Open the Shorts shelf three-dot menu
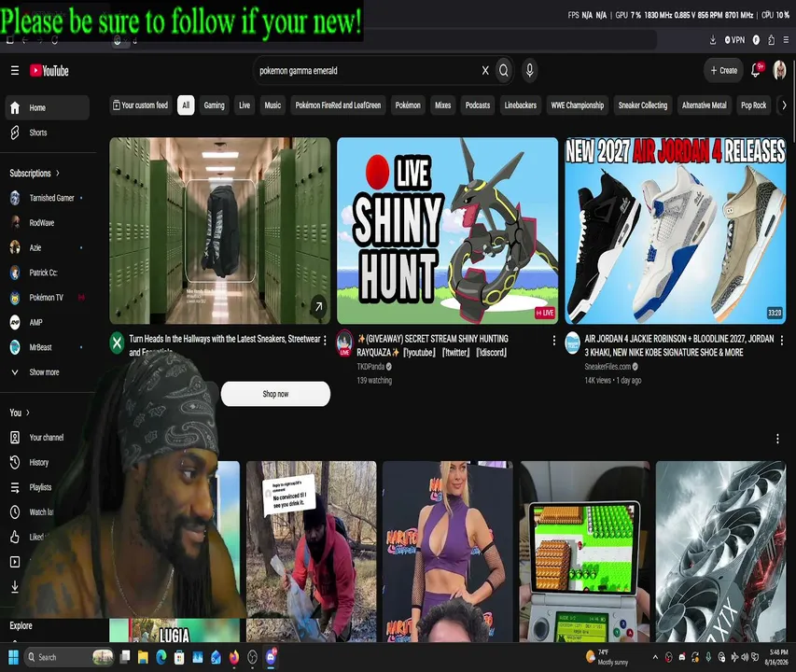 (x=777, y=439)
